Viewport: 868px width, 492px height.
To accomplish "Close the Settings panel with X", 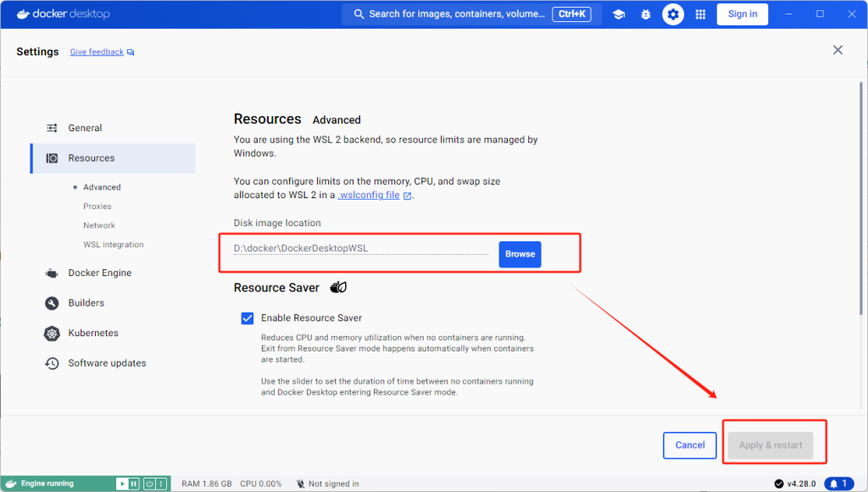I will pyautogui.click(x=837, y=50).
